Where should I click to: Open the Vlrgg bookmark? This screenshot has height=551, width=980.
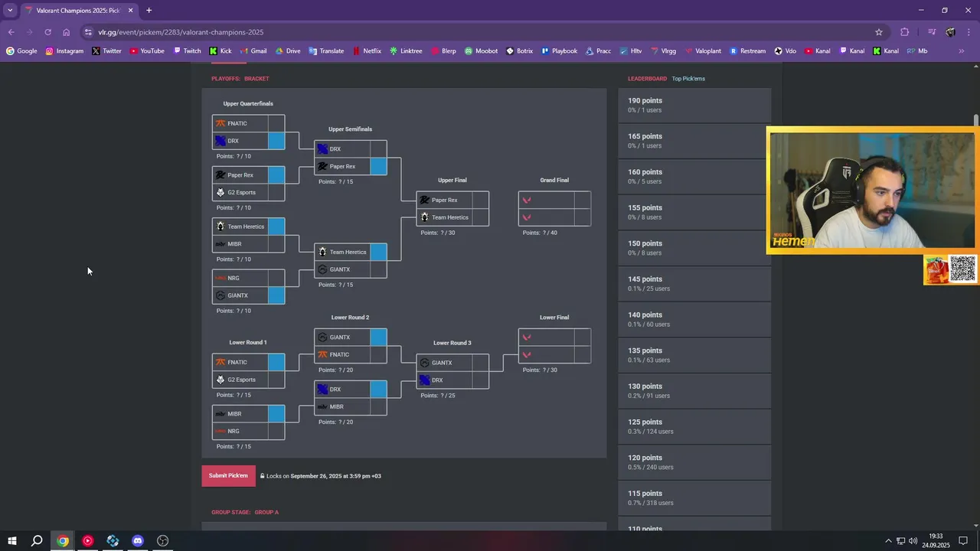[x=662, y=51]
